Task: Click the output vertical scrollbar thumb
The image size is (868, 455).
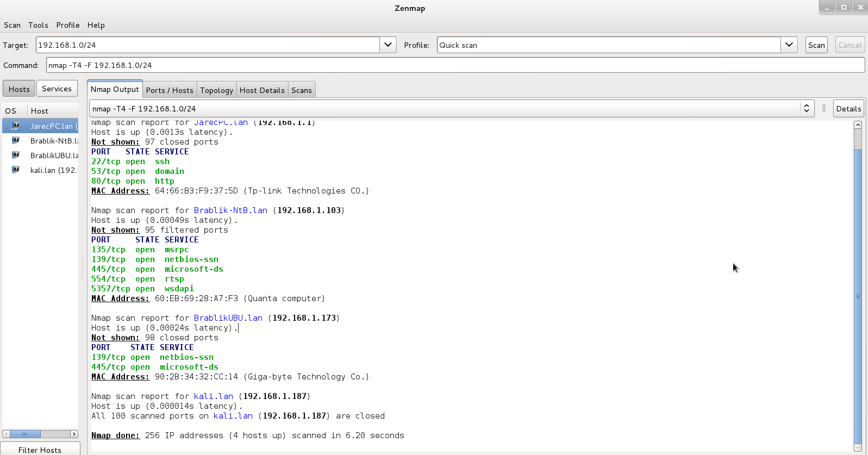Action: point(858,296)
